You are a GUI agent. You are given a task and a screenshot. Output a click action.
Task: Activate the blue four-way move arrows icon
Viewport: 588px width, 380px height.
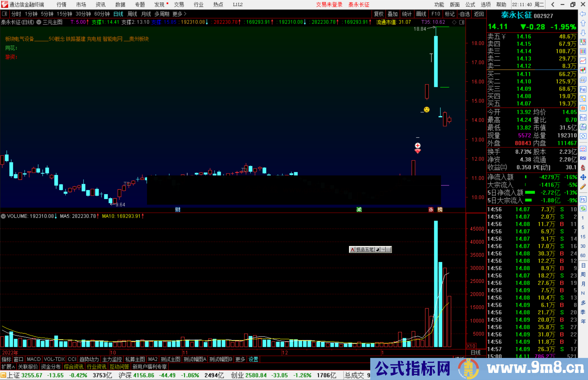583,177
